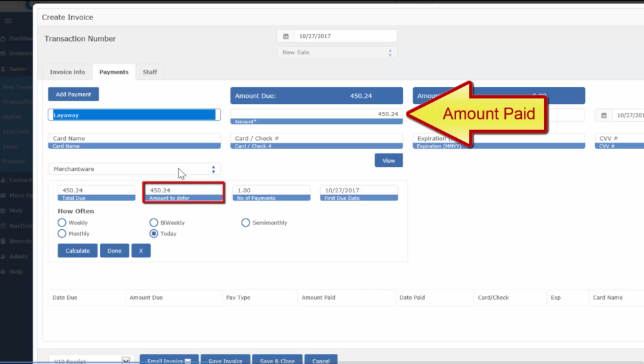Open Approvals in the sidebar
Viewport: 644px width, 364px height.
pyautogui.click(x=15, y=132)
